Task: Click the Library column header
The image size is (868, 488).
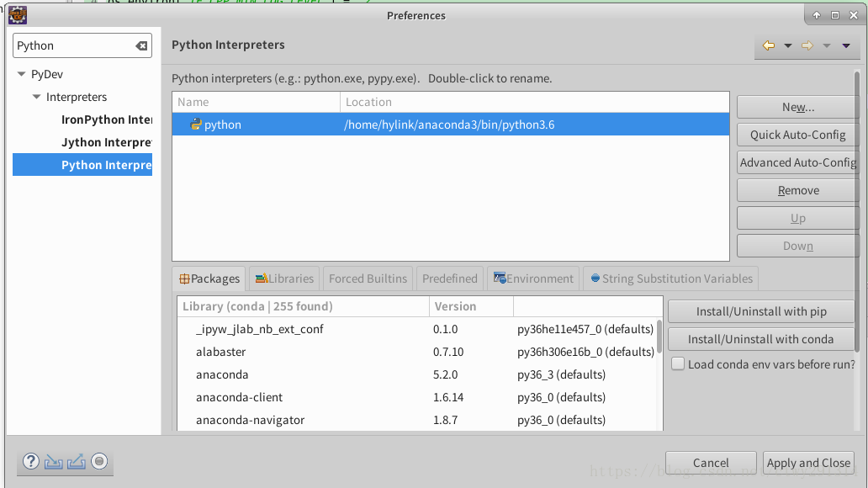Action: (303, 306)
